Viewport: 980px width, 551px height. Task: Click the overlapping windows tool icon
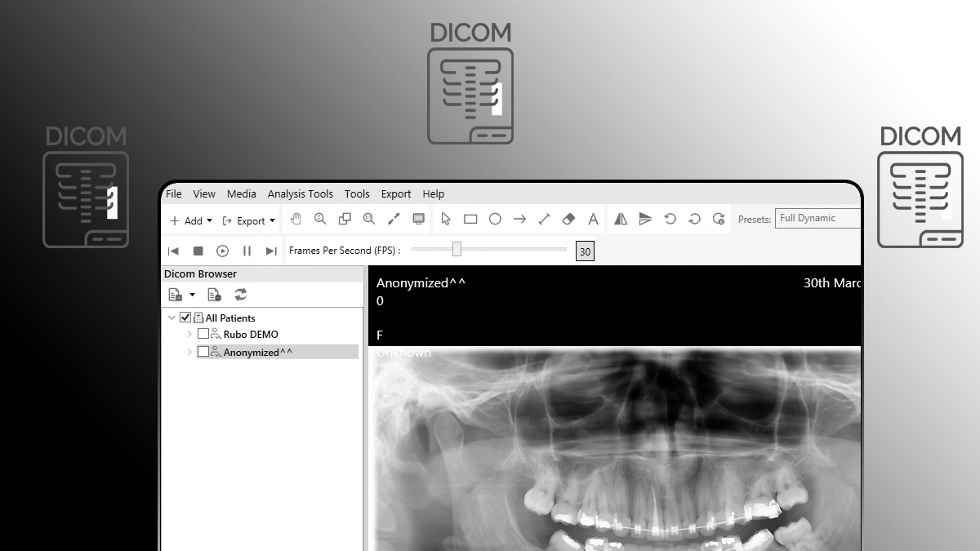pos(345,219)
